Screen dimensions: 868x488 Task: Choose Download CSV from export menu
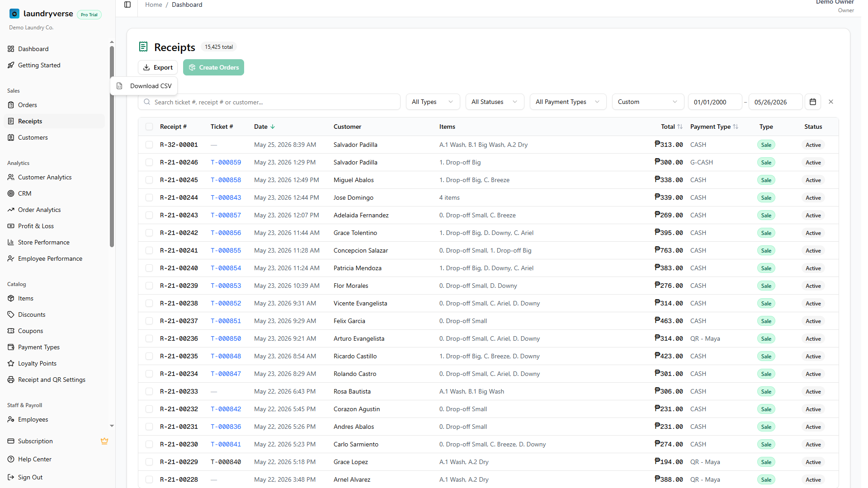[144, 86]
